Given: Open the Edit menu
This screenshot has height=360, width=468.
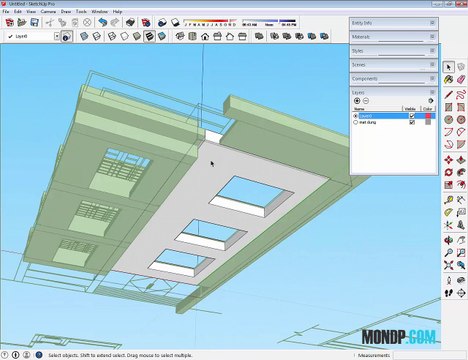Looking at the screenshot, I should click(x=18, y=11).
